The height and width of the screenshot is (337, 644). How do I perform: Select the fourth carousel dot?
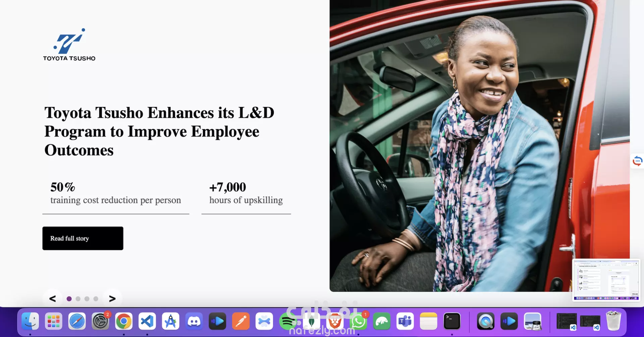(96, 299)
